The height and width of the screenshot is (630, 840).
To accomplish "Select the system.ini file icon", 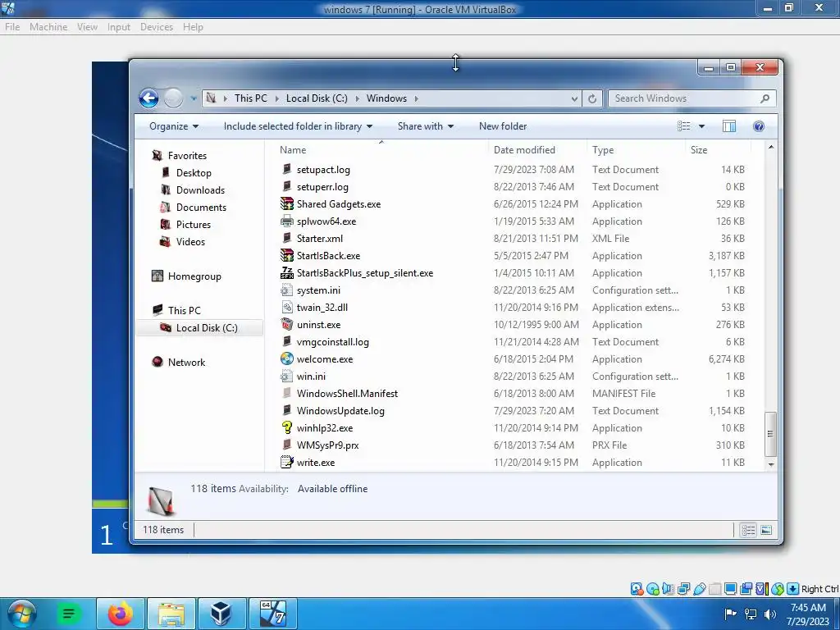I will [x=287, y=290].
